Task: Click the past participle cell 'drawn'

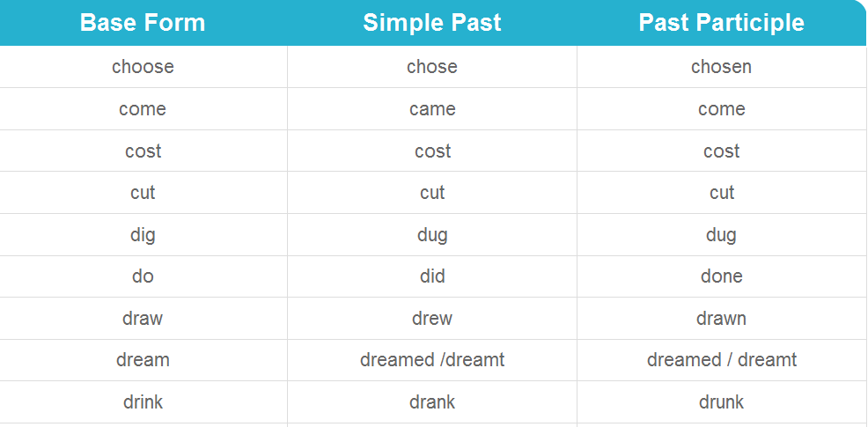Action: [722, 319]
